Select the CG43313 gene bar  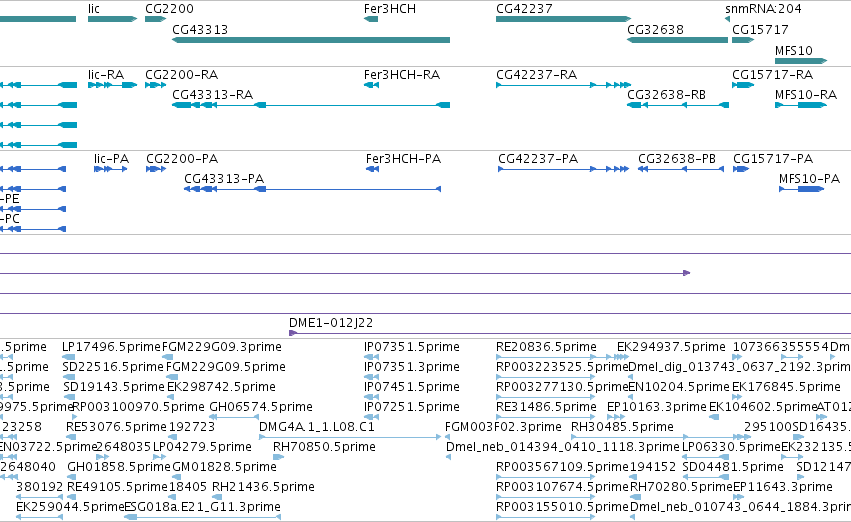[x=311, y=40]
